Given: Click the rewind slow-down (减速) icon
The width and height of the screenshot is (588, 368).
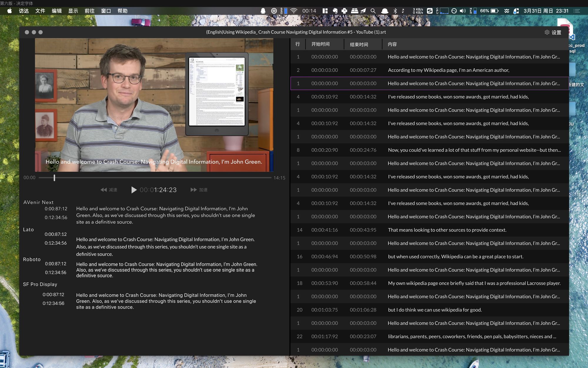Looking at the screenshot, I should (103, 190).
